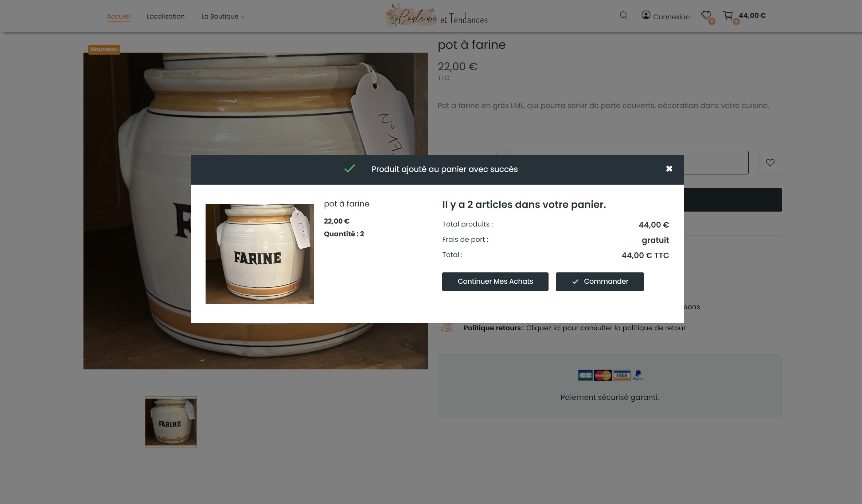Click the Connexion text link
The height and width of the screenshot is (504, 862).
tap(671, 17)
